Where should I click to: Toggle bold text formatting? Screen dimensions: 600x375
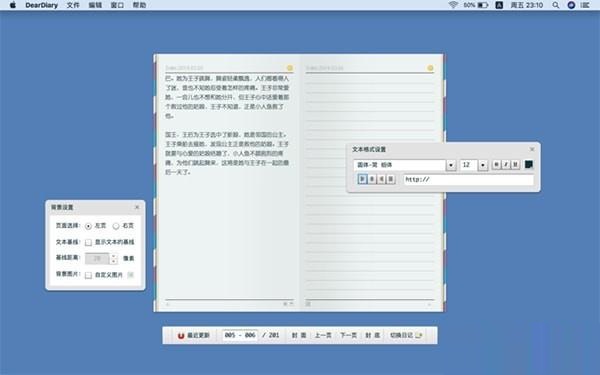click(x=496, y=165)
